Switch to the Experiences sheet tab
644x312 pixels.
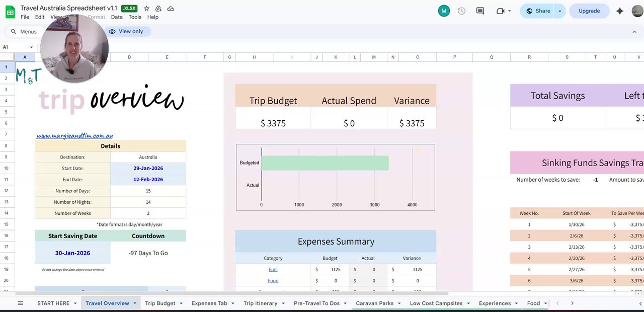[x=495, y=303]
